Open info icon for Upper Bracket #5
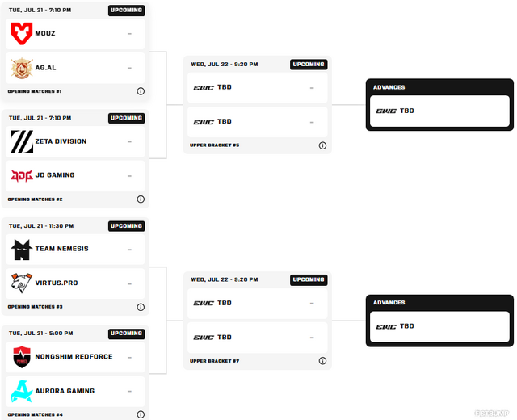Viewport: 517px width, 420px height. pos(322,145)
